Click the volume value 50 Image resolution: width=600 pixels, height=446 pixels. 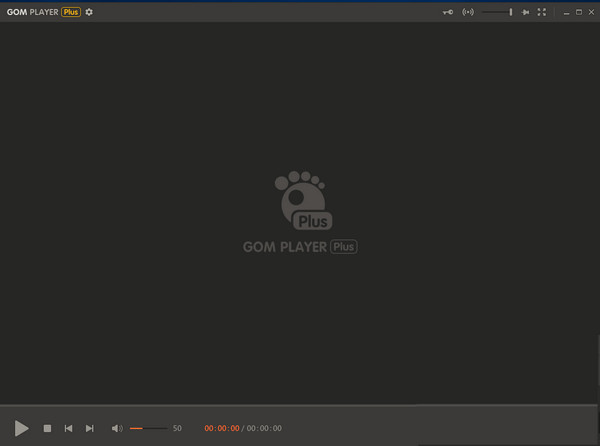(x=177, y=428)
